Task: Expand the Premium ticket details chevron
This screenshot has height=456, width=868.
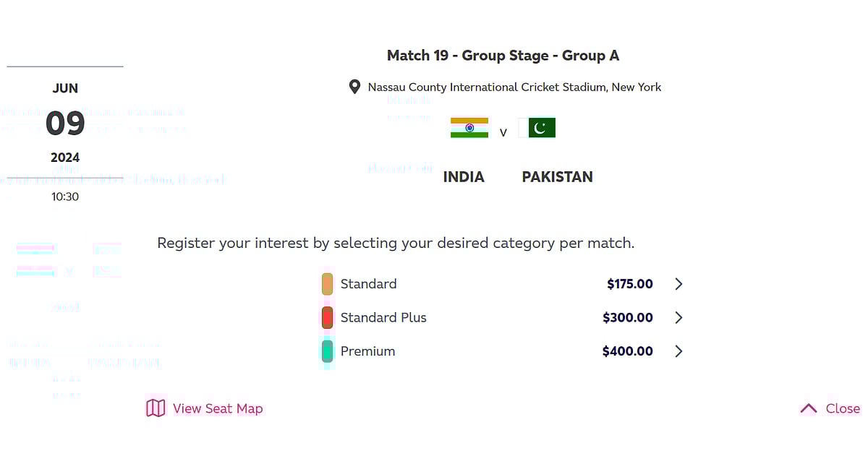Action: 678,351
